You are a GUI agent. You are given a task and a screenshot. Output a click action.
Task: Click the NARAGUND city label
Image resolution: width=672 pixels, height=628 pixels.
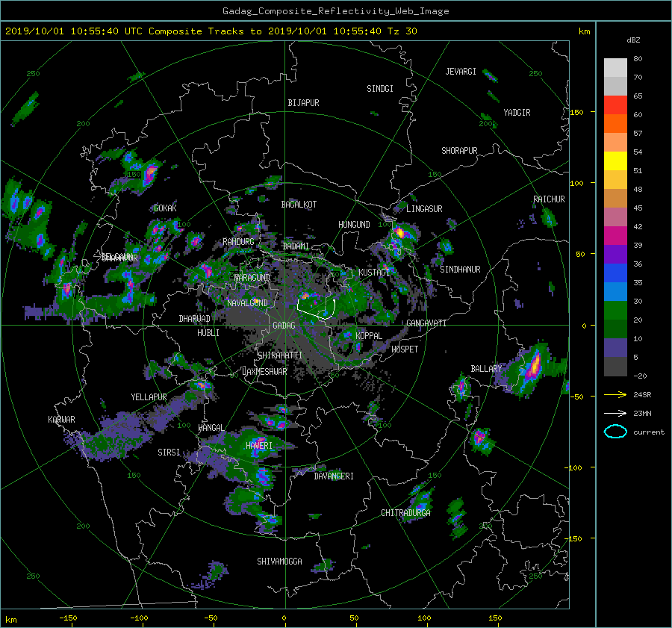[x=252, y=277]
